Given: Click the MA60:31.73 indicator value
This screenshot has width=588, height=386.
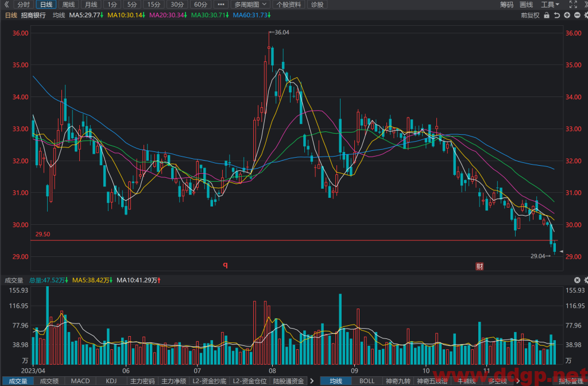Looking at the screenshot, I should tap(252, 15).
